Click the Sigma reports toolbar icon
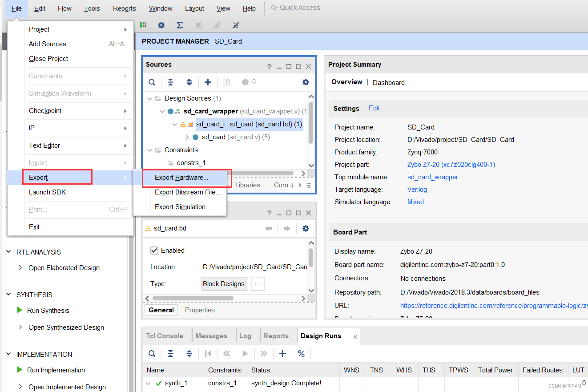588x392 pixels. coord(180,25)
